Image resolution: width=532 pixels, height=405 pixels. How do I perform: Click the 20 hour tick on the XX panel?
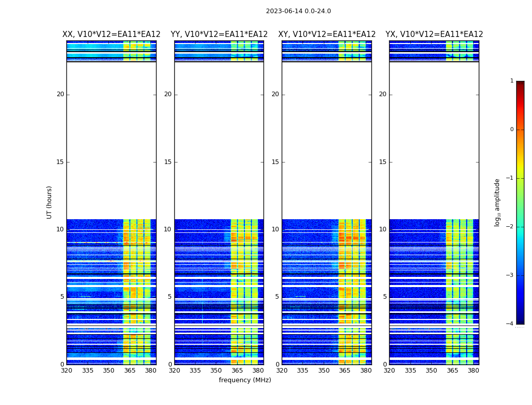(x=60, y=94)
